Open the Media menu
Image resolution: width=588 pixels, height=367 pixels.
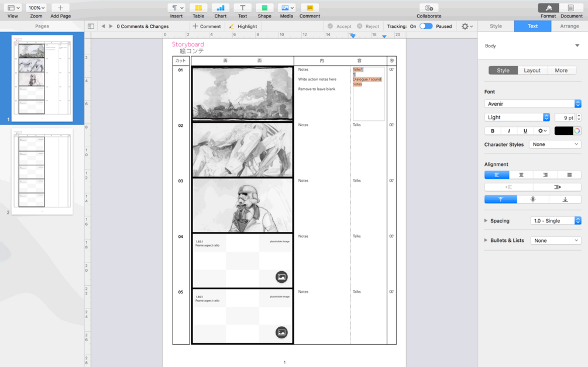click(287, 8)
